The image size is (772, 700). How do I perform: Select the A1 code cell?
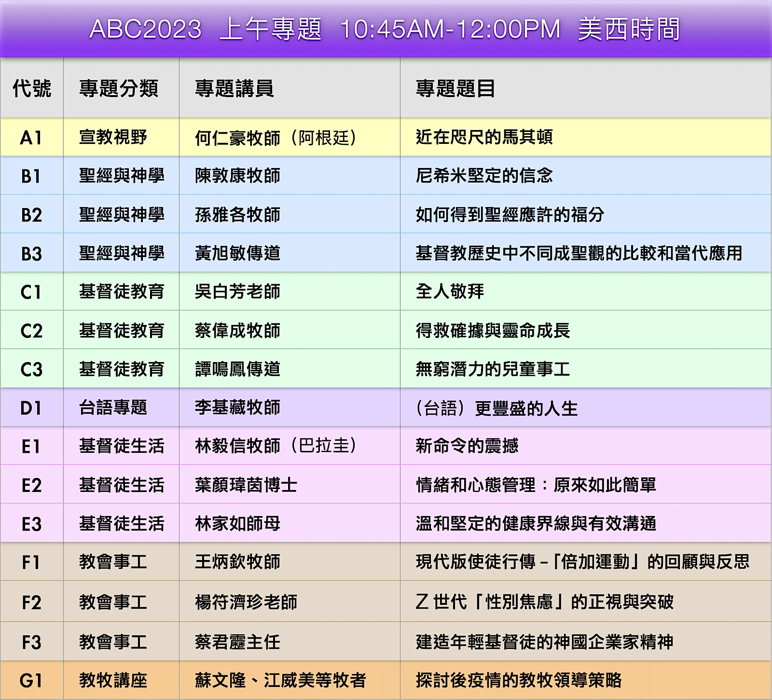32,138
